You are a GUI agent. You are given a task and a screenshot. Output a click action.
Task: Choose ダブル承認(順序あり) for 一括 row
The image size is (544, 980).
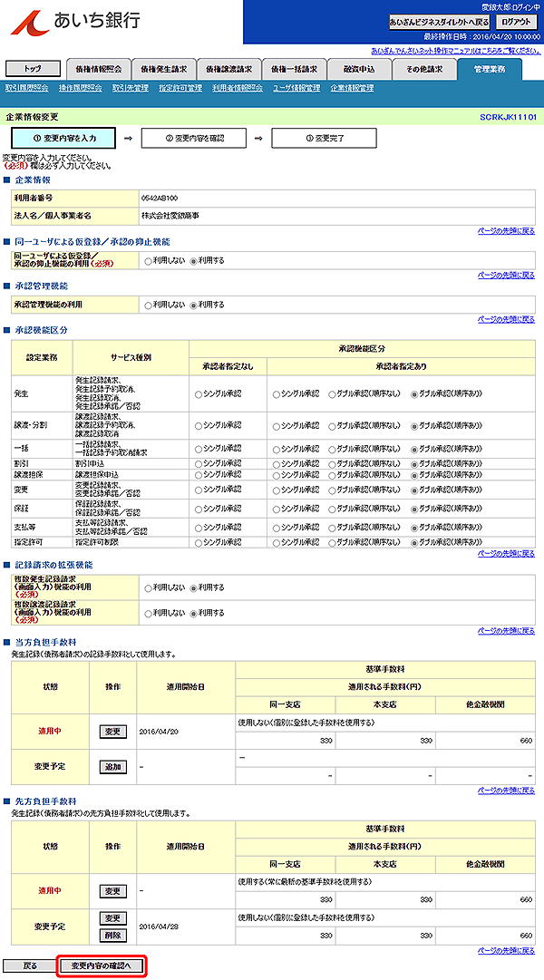point(414,449)
